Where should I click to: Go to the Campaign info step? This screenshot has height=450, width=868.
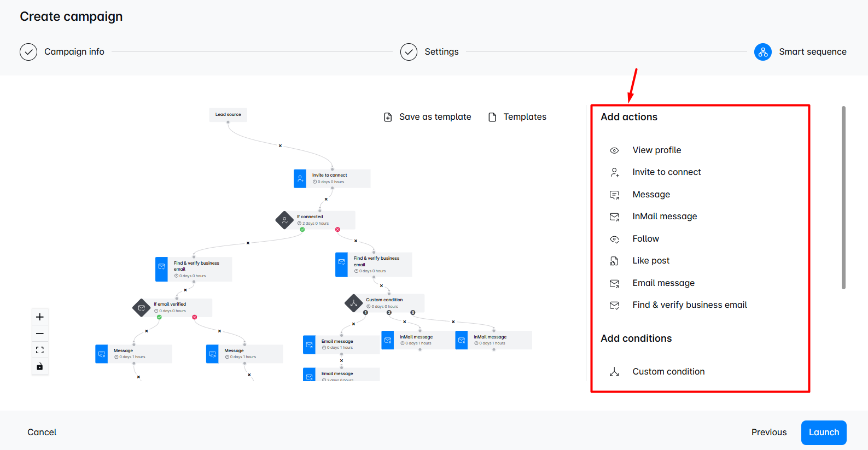74,52
